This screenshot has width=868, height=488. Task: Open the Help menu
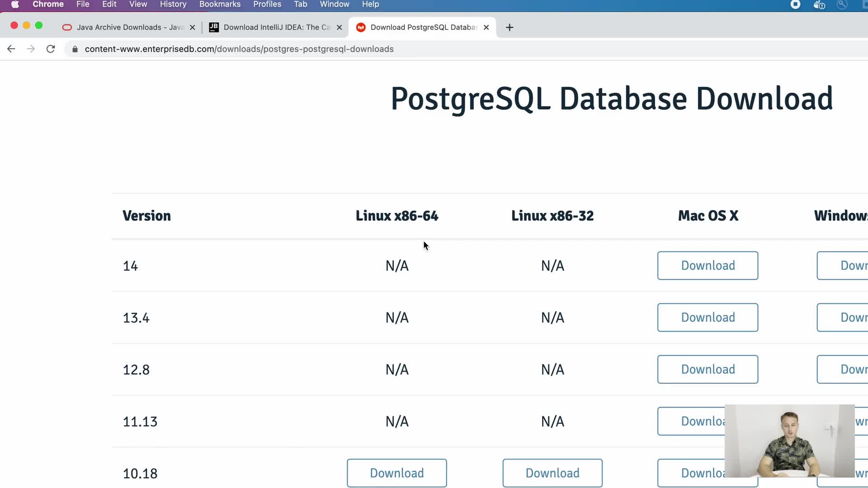tap(370, 5)
